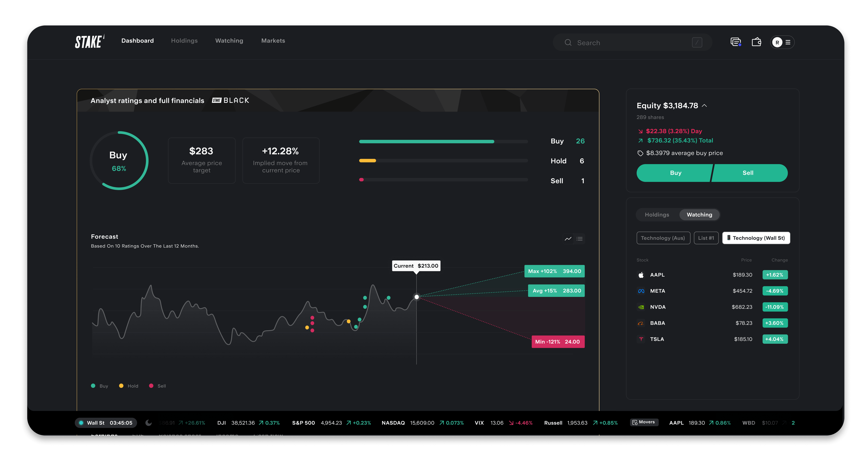Click the Meta logo in watchlist

(x=641, y=291)
